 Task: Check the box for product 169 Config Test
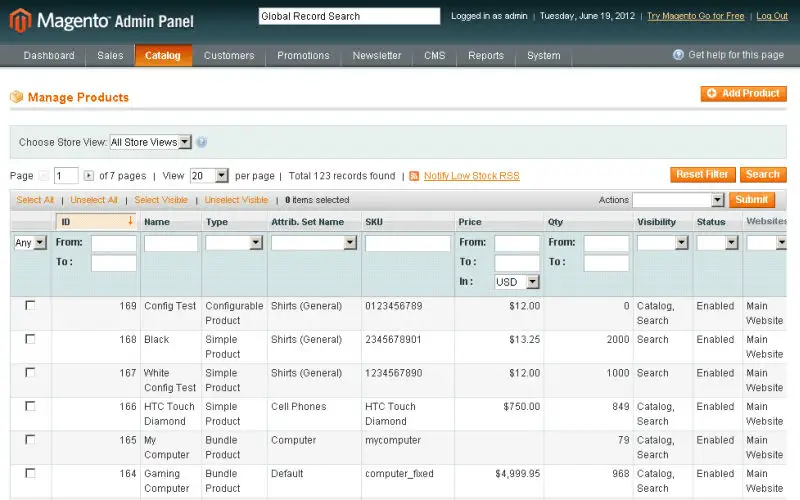tap(30, 306)
